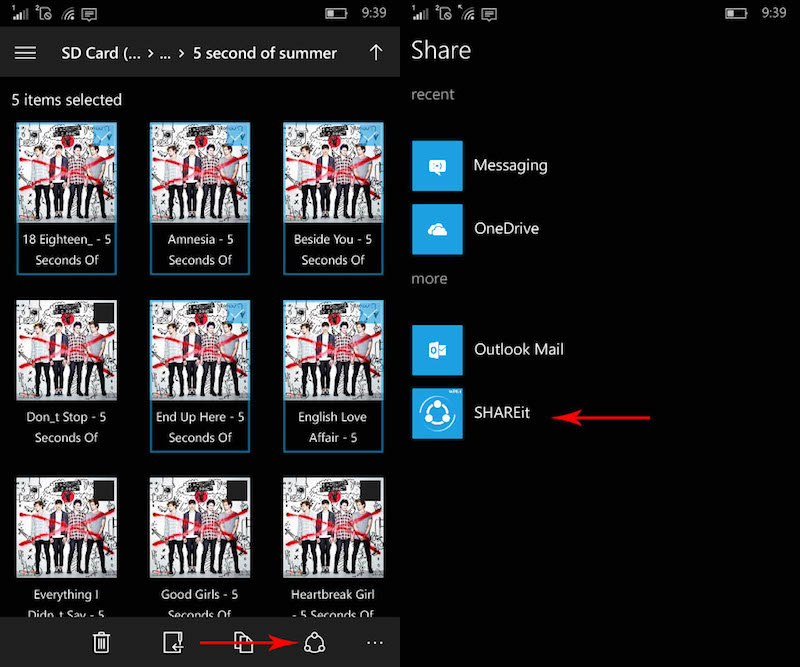This screenshot has width=800, height=667.
Task: Tap the 5 second of summer breadcrumb
Action: pos(264,53)
